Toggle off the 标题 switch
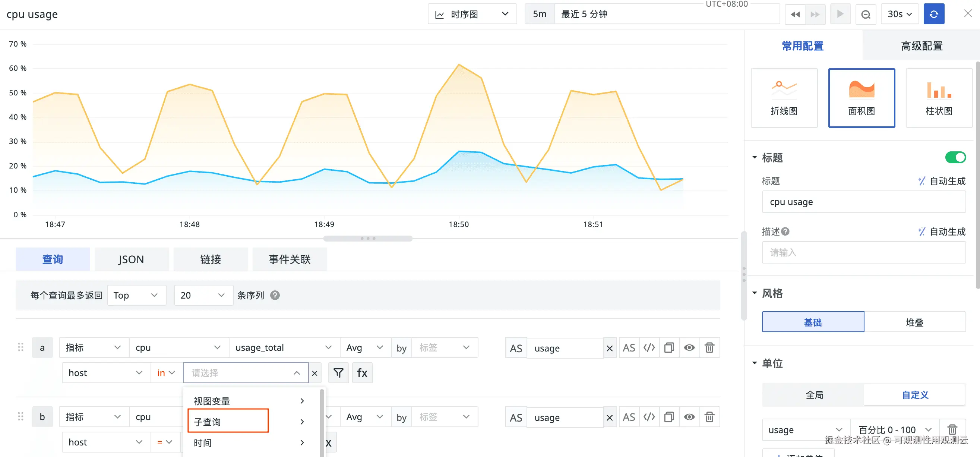The width and height of the screenshot is (980, 457). (955, 157)
